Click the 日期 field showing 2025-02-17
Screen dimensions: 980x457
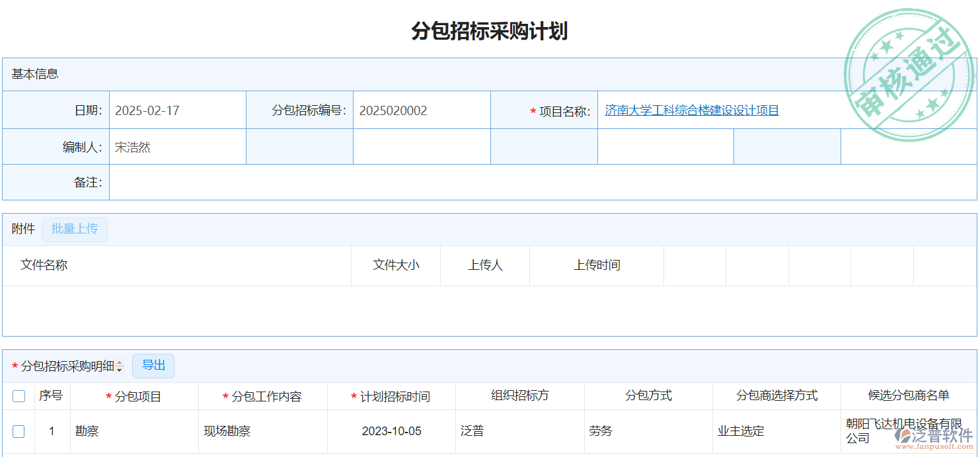(x=176, y=110)
